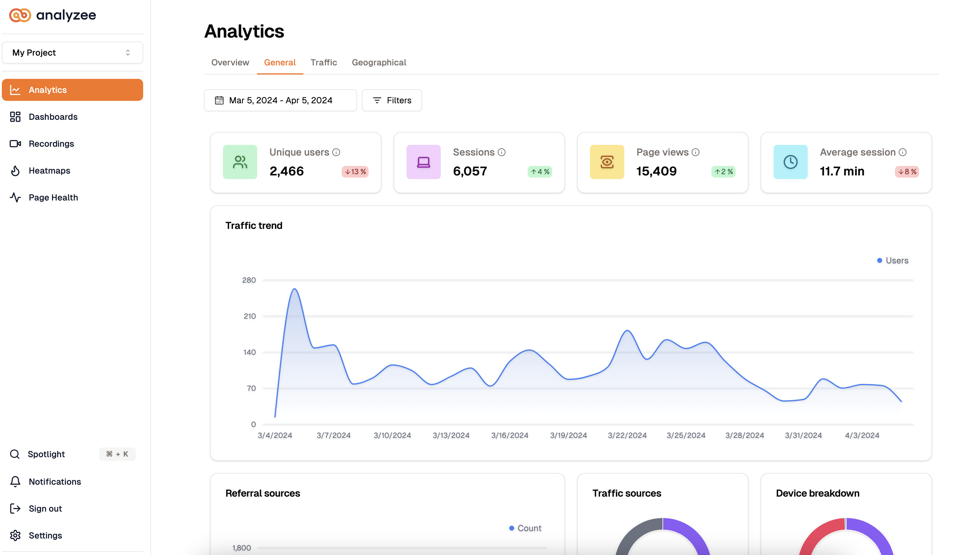Click the Settings label

[45, 535]
